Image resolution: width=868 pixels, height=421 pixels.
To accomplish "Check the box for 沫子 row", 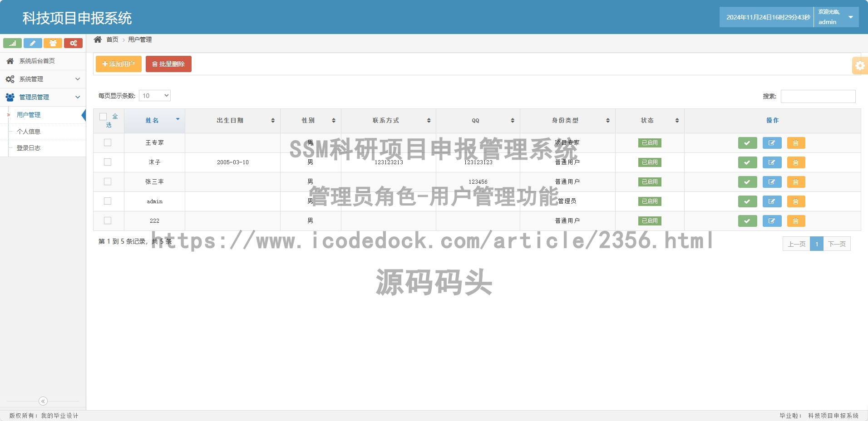I will [108, 162].
